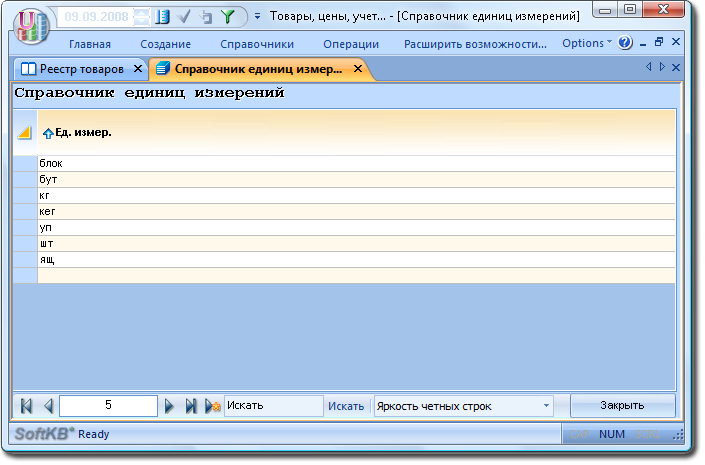Select the row кг

tap(356, 196)
